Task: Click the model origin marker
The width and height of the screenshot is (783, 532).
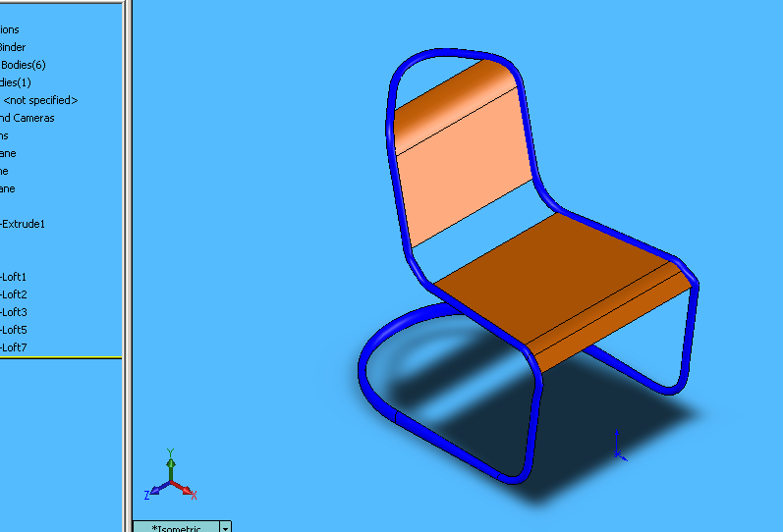Action: tap(618, 453)
